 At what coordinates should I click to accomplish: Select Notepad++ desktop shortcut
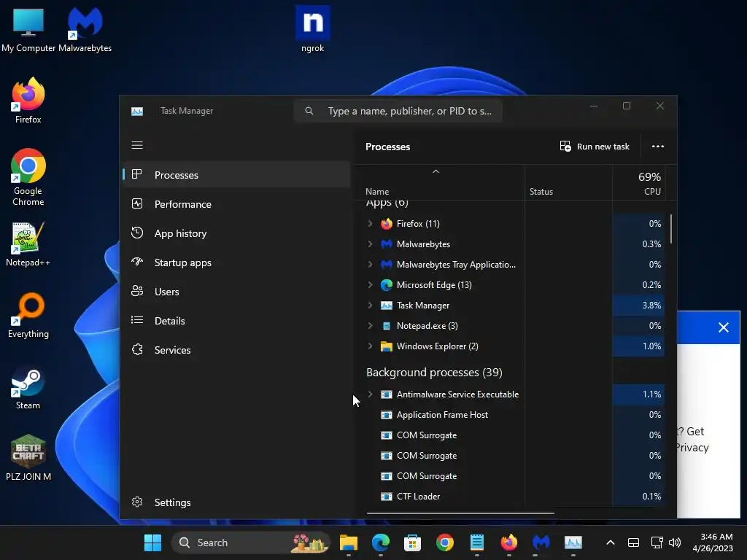click(x=28, y=244)
